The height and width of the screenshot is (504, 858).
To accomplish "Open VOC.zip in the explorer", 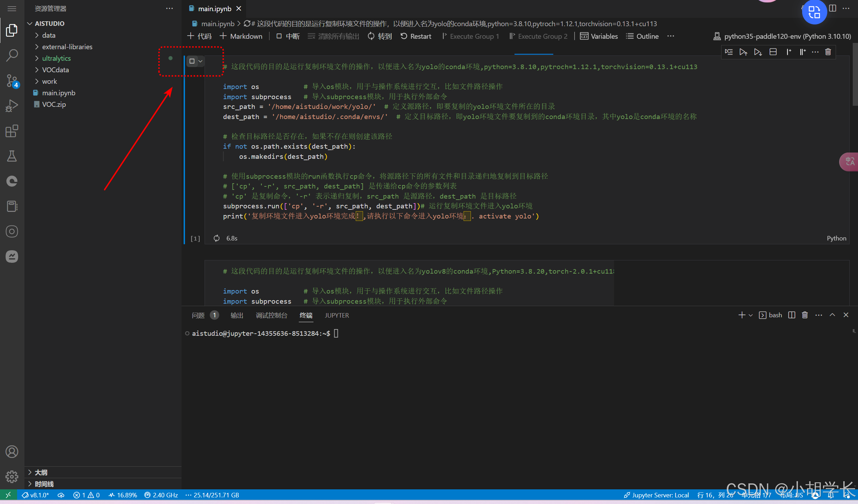I will [54, 104].
